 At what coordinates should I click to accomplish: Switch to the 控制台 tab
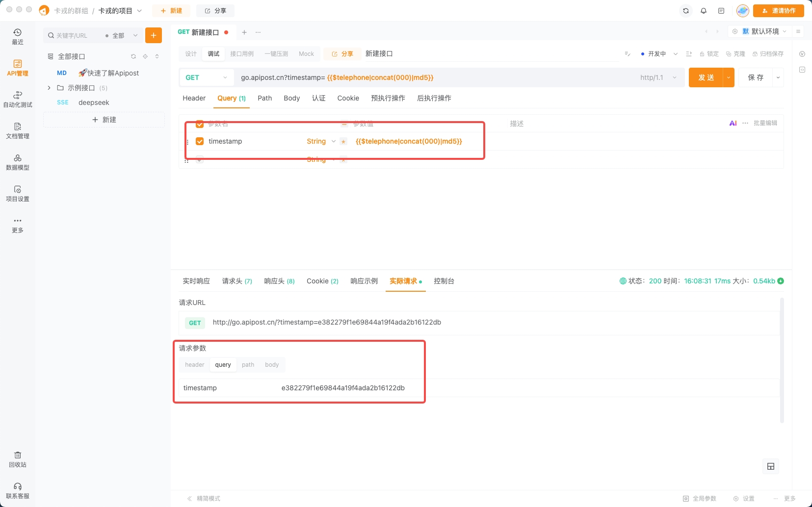444,281
